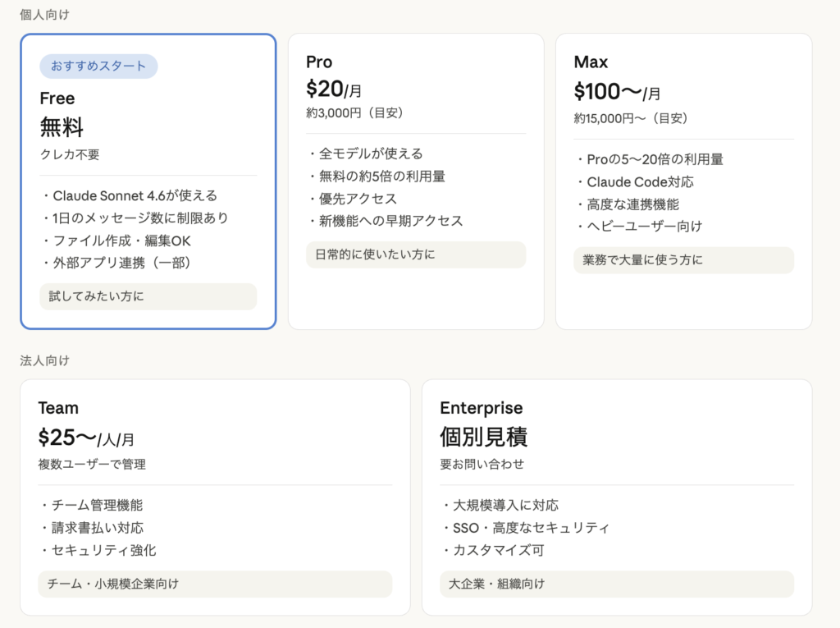The image size is (840, 628).
Task: Select the Enterprise plan heading
Action: pyautogui.click(x=481, y=408)
